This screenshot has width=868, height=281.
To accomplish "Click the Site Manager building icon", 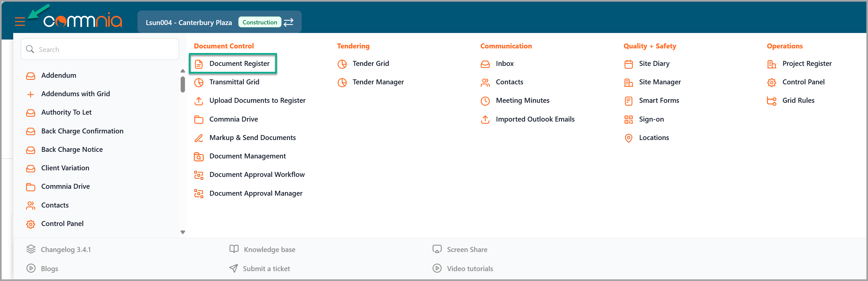I will point(628,82).
